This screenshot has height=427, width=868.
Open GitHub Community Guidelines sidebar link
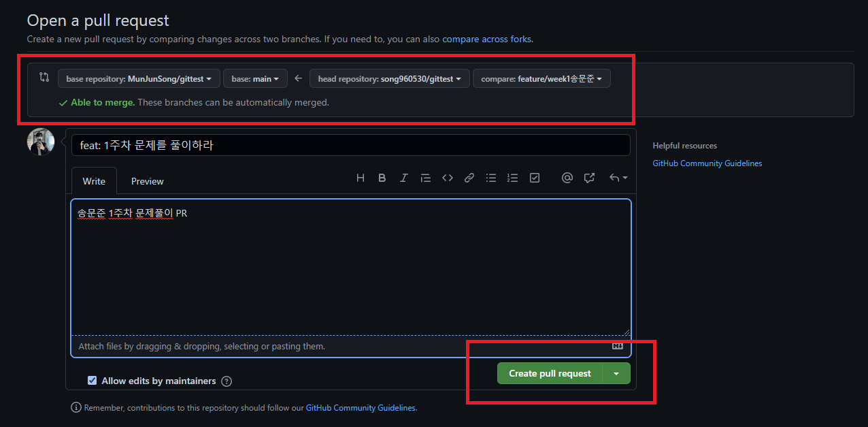(707, 163)
